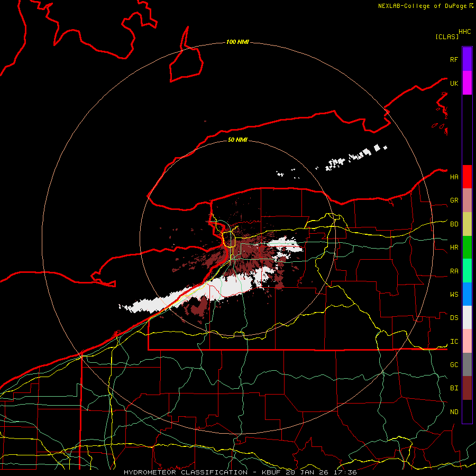Select the GR dusty pink legend swatch
Screen dimensions: 476x476
pyautogui.click(x=467, y=200)
